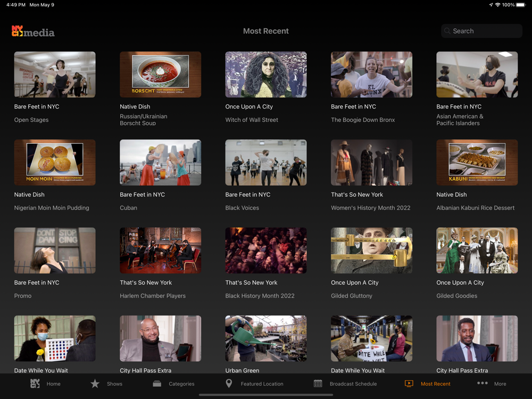532x399 pixels.
Task: Tap the Most Recent play-screen icon
Action: (x=409, y=384)
